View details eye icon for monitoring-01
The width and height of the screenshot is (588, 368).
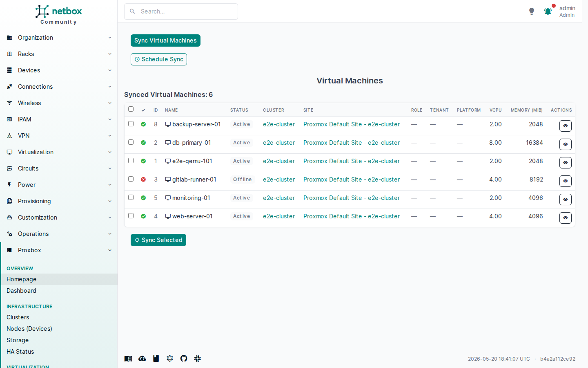click(x=566, y=200)
